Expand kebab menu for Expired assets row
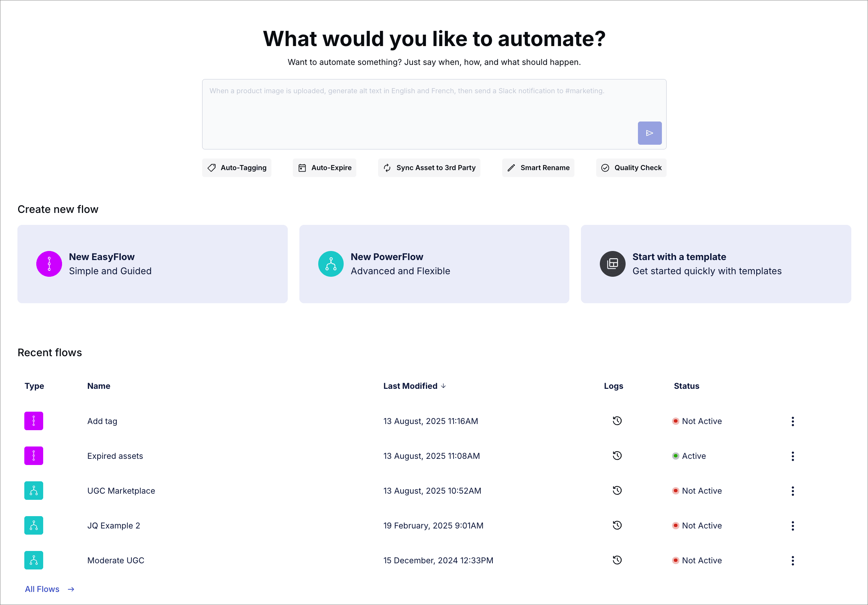This screenshot has width=868, height=605. point(793,456)
